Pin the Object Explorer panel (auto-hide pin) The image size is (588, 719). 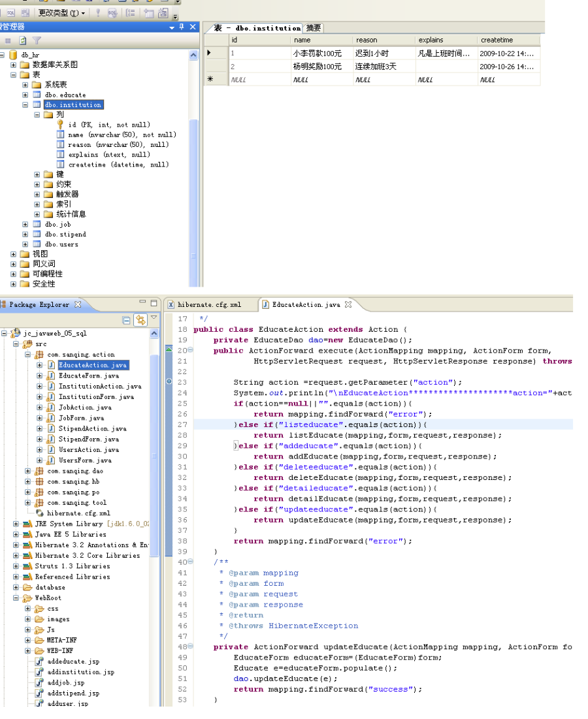coord(182,27)
